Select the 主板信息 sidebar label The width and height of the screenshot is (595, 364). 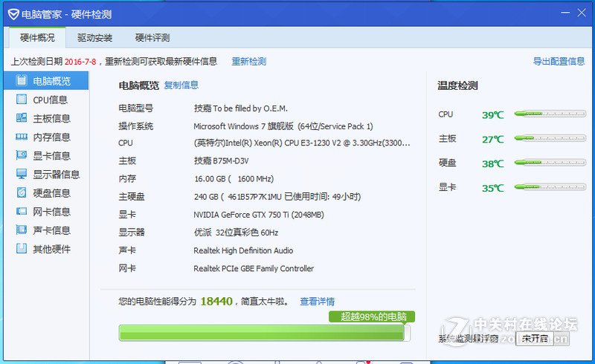tap(51, 118)
